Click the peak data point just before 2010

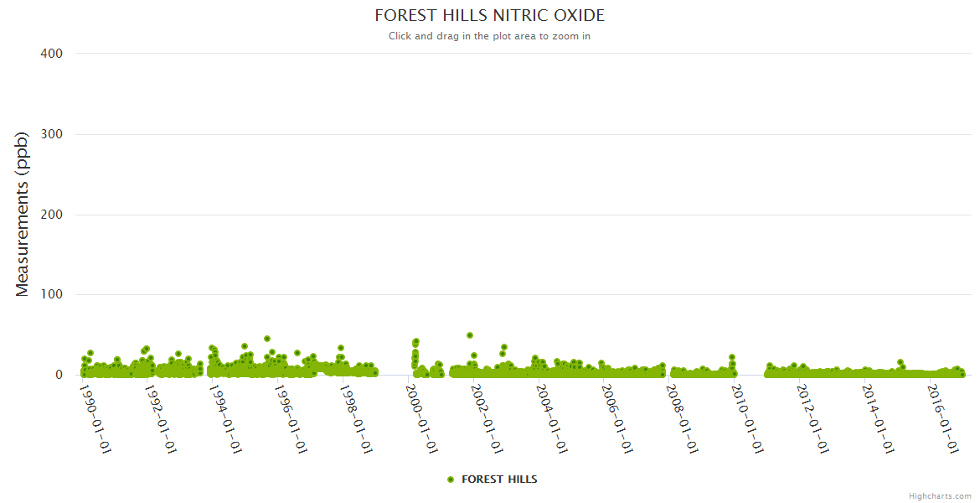732,357
